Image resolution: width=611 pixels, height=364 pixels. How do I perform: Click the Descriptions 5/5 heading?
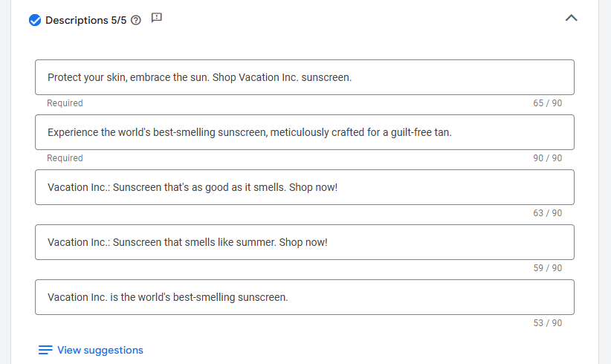(86, 20)
